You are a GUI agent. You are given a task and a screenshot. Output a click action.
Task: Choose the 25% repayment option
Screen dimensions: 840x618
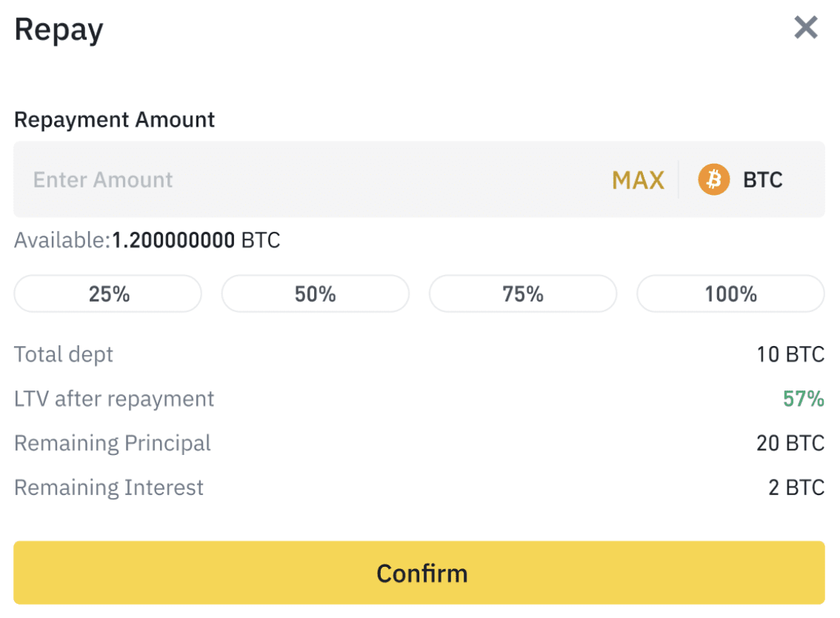[107, 293]
